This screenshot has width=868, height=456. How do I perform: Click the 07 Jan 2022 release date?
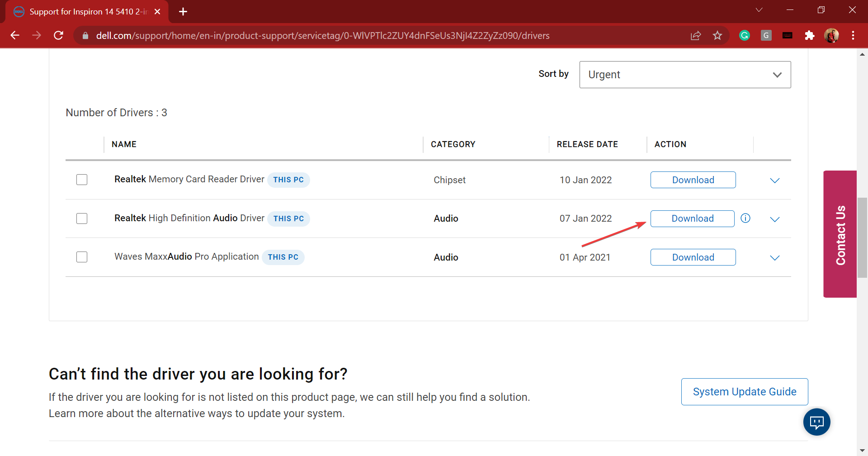point(585,218)
